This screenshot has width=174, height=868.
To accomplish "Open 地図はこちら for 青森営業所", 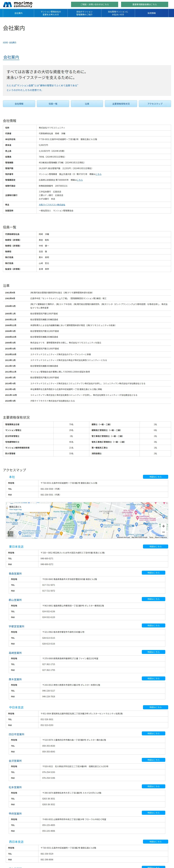I will 153,573.
